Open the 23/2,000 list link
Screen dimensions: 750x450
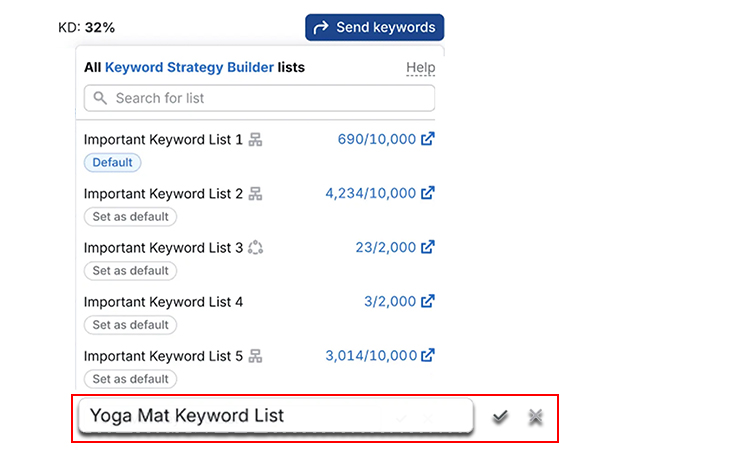(x=386, y=247)
